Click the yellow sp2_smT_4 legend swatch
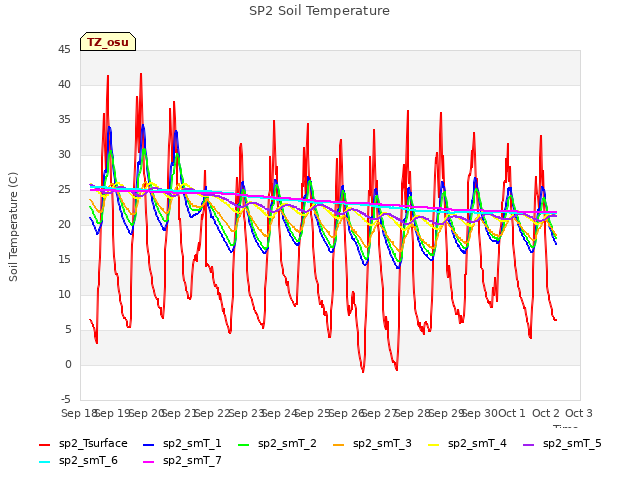 pos(433,444)
